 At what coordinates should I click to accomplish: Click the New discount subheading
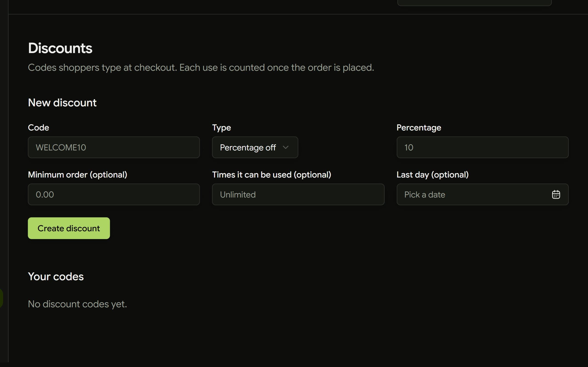(62, 103)
